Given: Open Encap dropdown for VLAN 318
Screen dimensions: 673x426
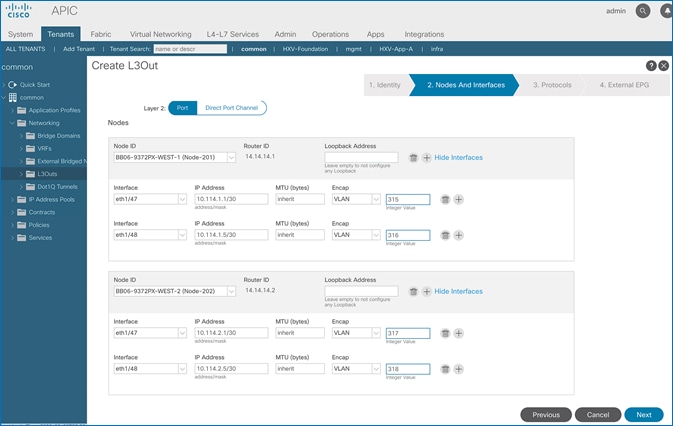Looking at the screenshot, I should pos(376,369).
